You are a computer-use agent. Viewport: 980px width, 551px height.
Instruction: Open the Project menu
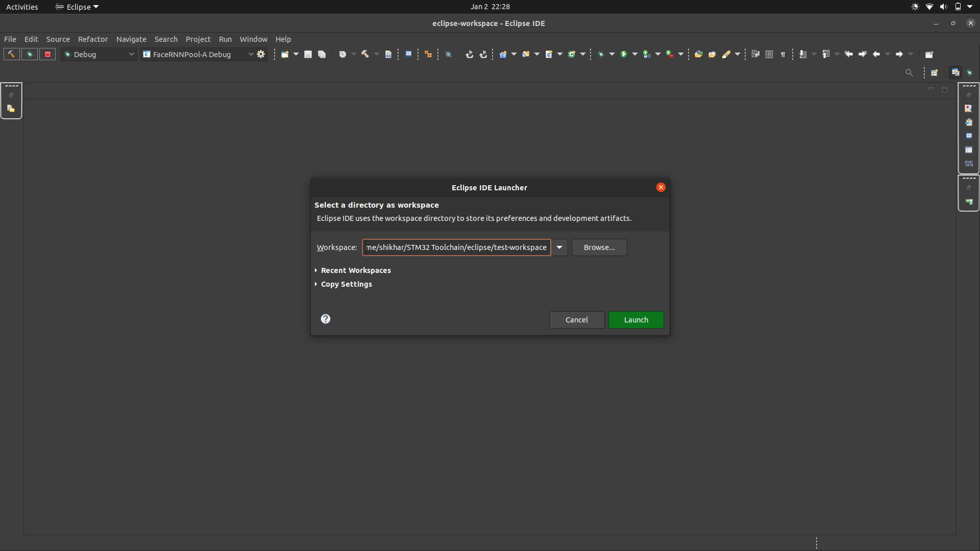pyautogui.click(x=198, y=39)
